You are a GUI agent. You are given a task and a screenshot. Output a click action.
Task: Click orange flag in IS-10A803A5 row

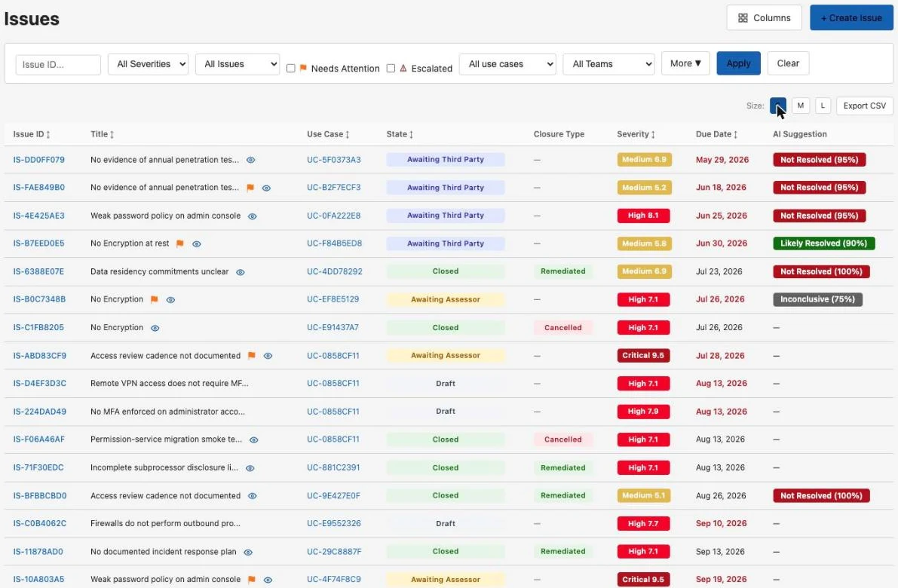(x=251, y=580)
